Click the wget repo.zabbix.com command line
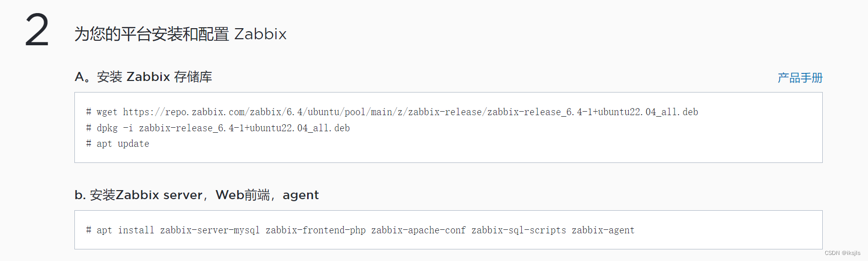The image size is (868, 261). (392, 112)
